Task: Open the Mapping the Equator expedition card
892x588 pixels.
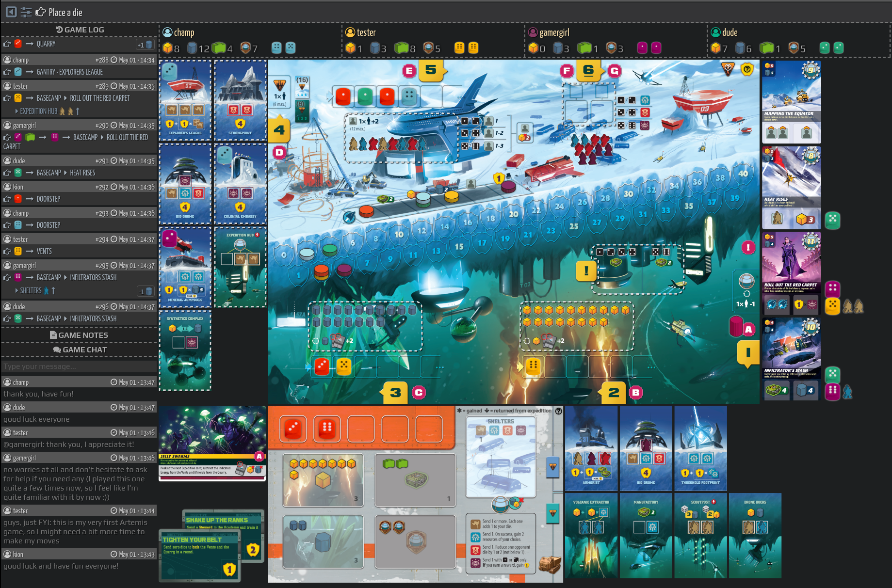Action: click(x=792, y=102)
